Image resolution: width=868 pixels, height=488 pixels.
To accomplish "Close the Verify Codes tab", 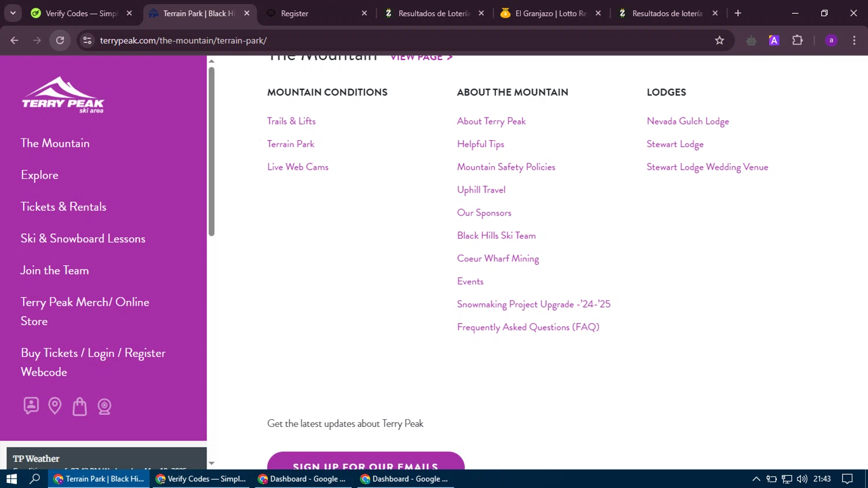I will [x=129, y=13].
